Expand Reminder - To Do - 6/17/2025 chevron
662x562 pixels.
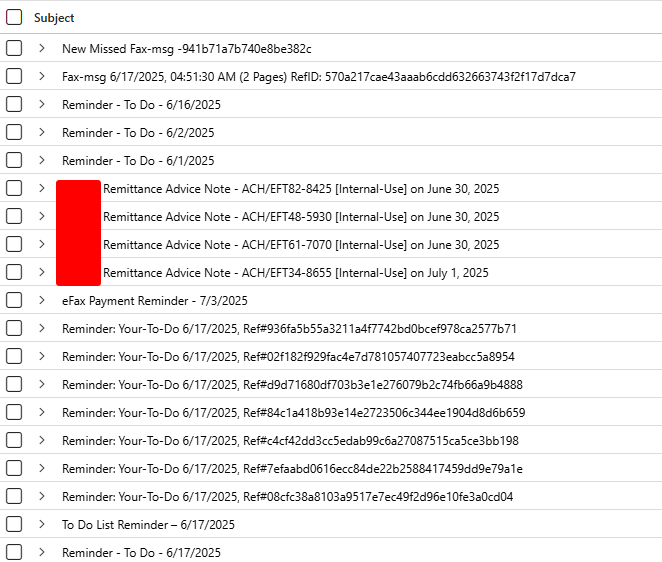tap(41, 552)
